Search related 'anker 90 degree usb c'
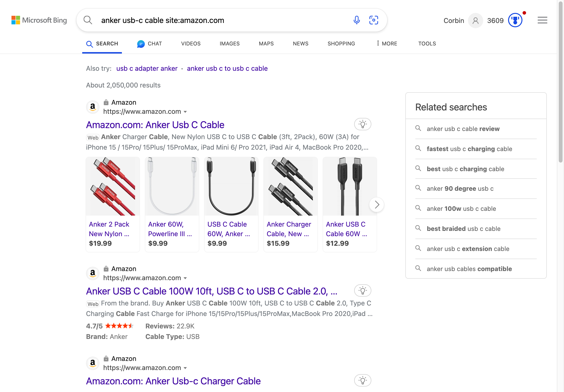Viewport: 564px width, 392px height. [x=476, y=189]
